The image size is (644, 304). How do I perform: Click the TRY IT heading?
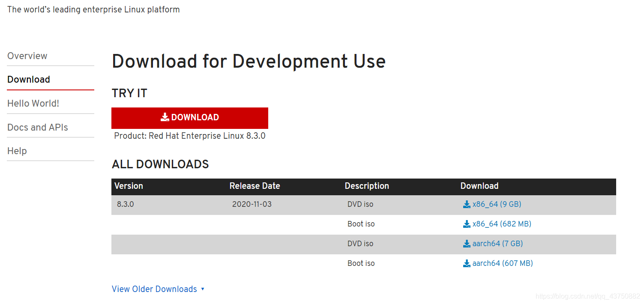pyautogui.click(x=129, y=93)
